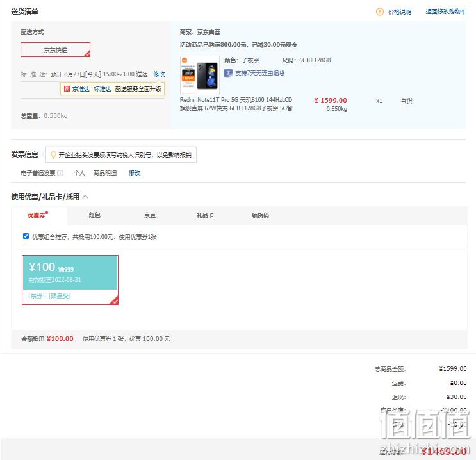Click the 商品明细 invoice text

point(105,173)
